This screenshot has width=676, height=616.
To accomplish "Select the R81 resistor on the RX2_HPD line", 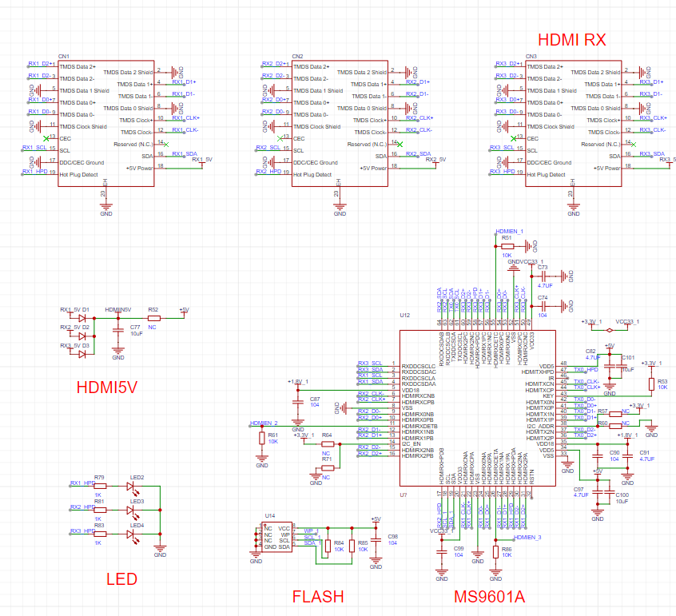I will click(100, 510).
